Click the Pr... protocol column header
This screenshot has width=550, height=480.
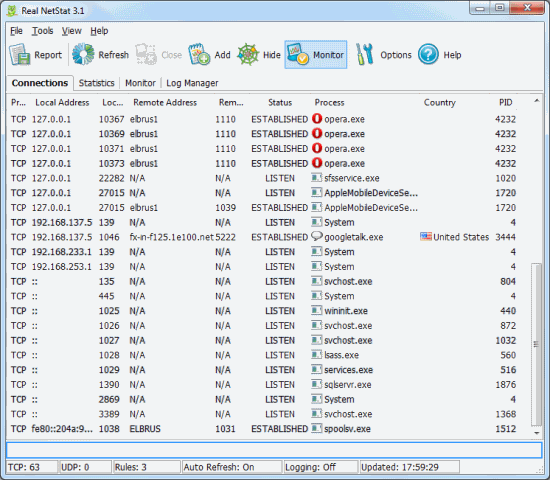(x=18, y=102)
